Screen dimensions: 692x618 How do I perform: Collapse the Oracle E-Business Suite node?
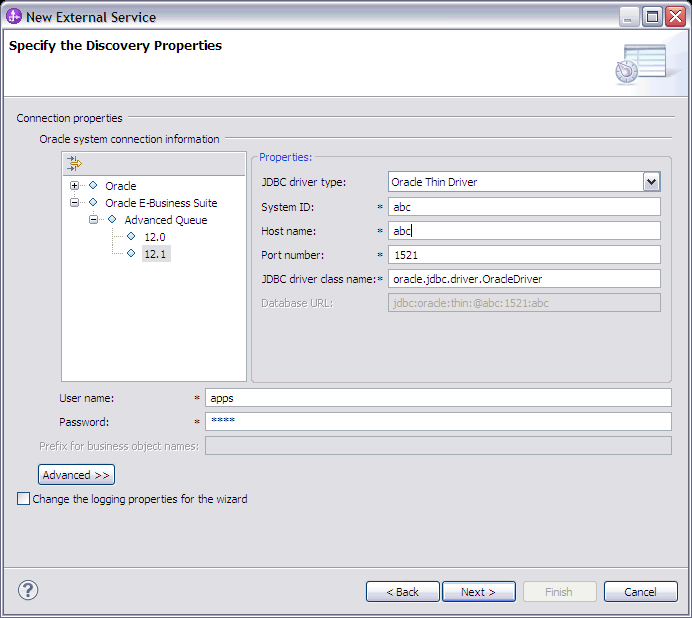coord(75,203)
